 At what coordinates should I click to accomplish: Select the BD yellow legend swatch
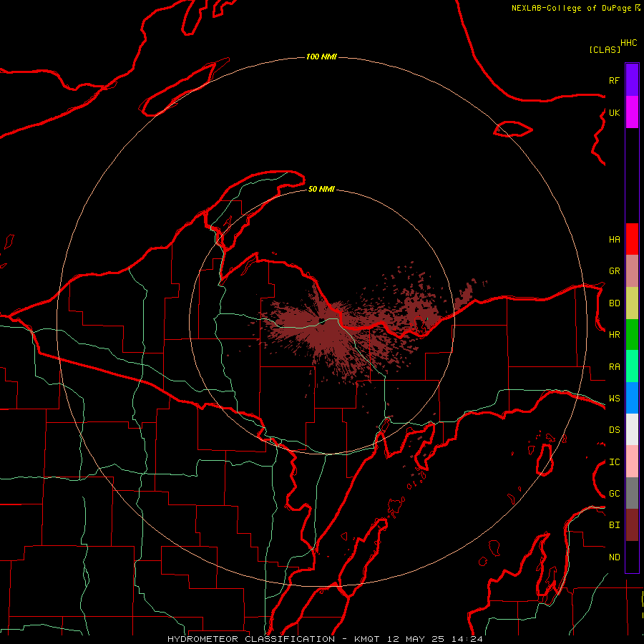tap(632, 303)
